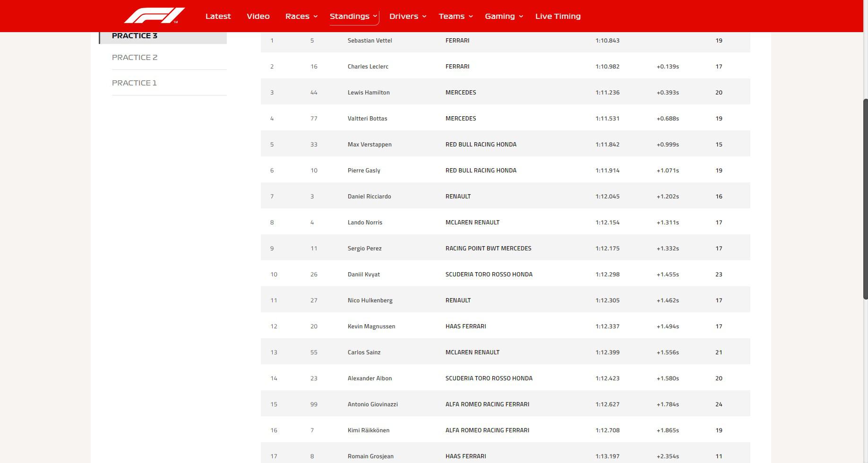The height and width of the screenshot is (463, 868).
Task: Click Verstappen's time 1:11.842
Action: pos(607,145)
